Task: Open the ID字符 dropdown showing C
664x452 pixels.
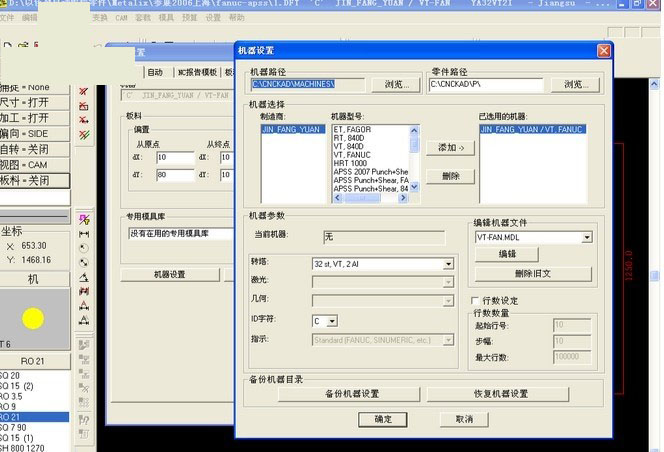Action: pos(332,322)
